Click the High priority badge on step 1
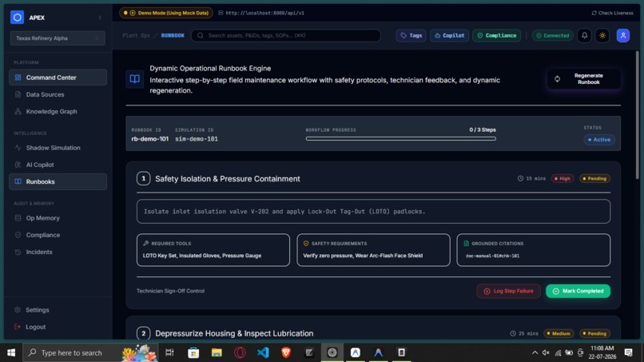 point(563,178)
